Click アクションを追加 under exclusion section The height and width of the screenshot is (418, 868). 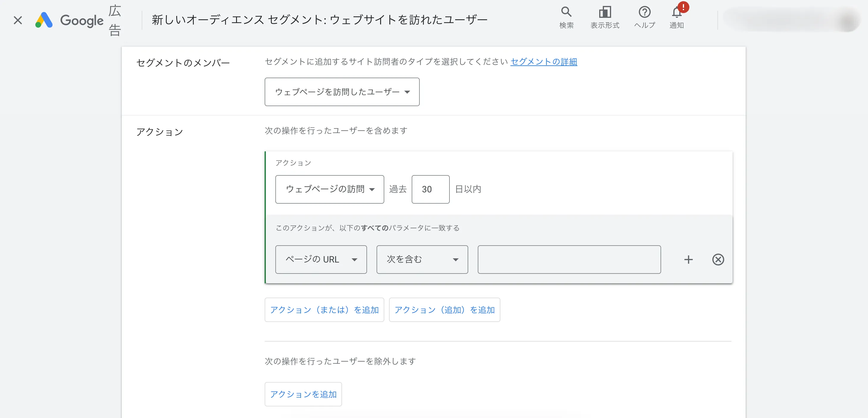coord(303,394)
